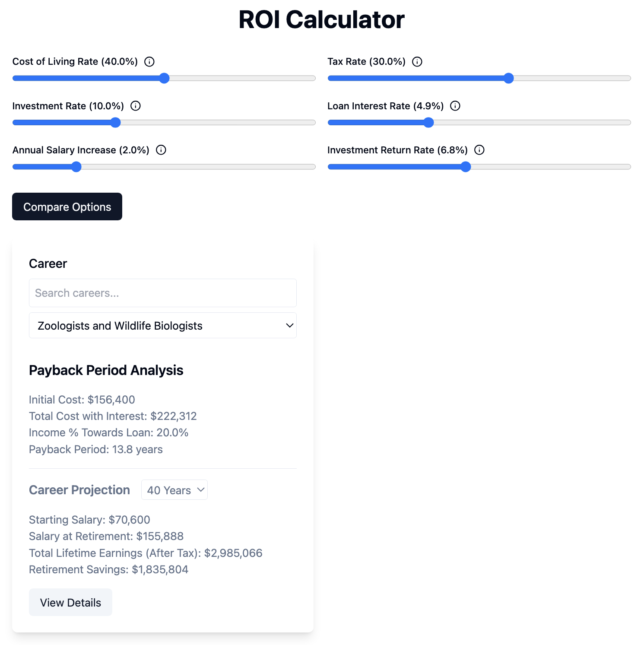Viewport: 644px width, 645px height.
Task: Open the Annual Salary Increase info tooltip
Action: coord(161,150)
